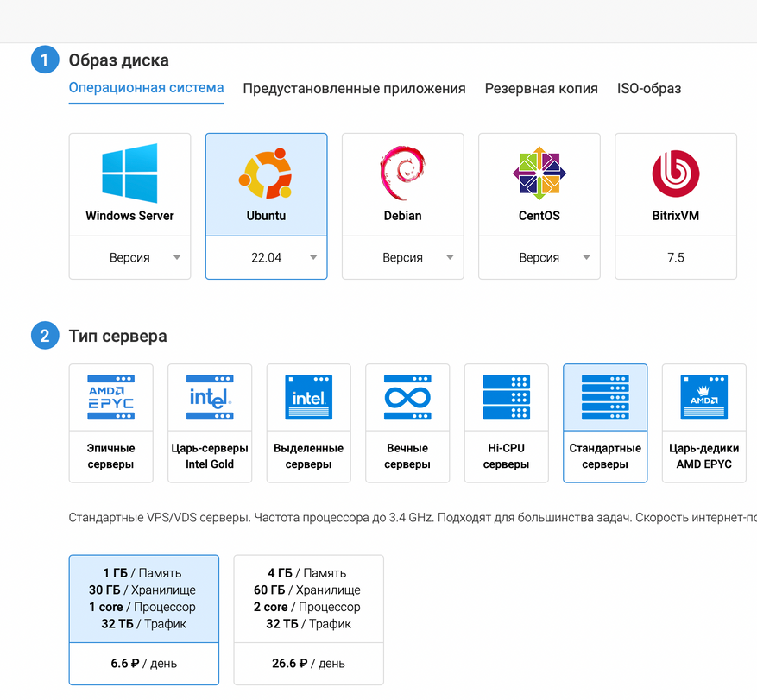Screen dimensions: 757x700
Task: Click the BitrixVM 7.5 version field
Action: (676, 257)
